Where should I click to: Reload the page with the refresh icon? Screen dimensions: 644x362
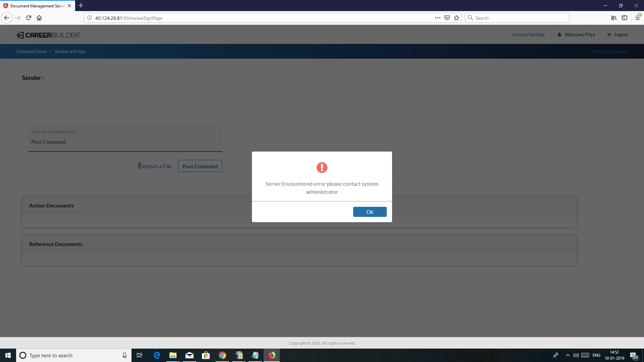29,18
